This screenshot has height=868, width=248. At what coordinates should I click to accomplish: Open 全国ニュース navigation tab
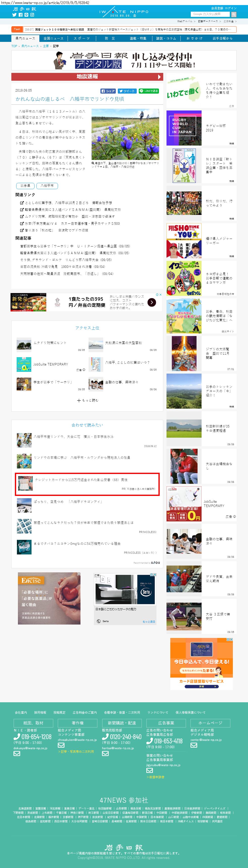pos(53,38)
